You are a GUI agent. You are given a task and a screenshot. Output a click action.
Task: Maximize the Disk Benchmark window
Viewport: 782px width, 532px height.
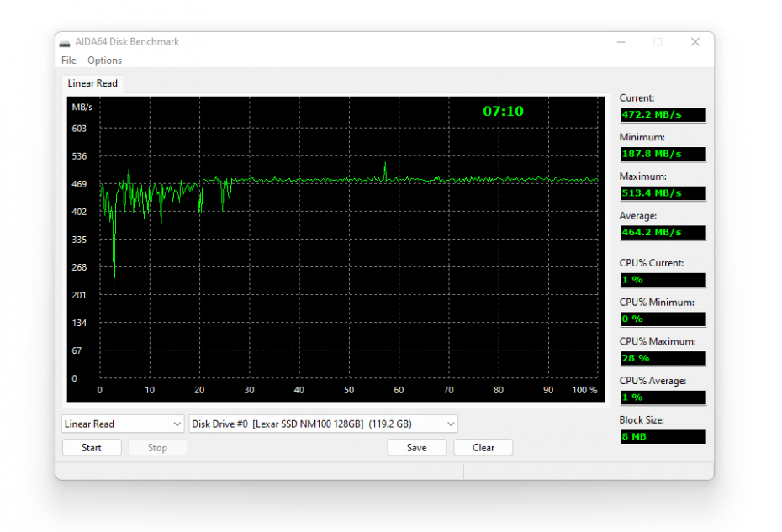658,42
